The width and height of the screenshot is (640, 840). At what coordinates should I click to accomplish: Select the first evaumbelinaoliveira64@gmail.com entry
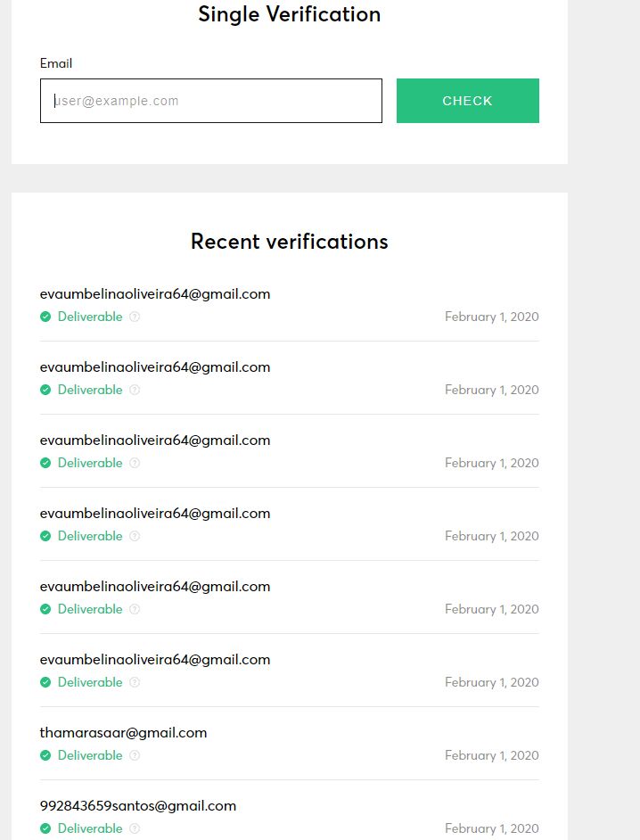[x=155, y=294]
